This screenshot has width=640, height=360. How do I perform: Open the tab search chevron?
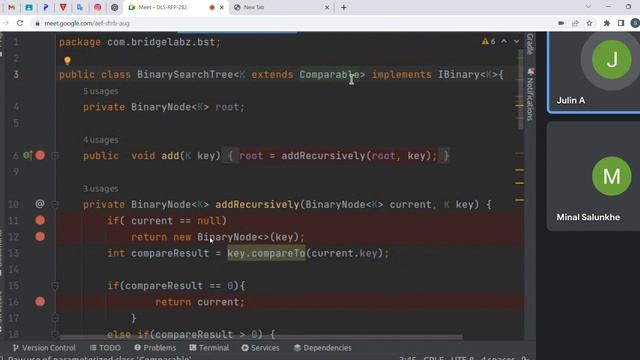click(x=588, y=7)
